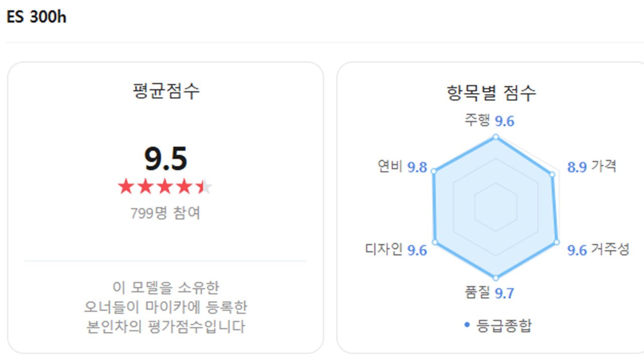
Task: Select the 등급종합 legend dot
Action: point(467,325)
